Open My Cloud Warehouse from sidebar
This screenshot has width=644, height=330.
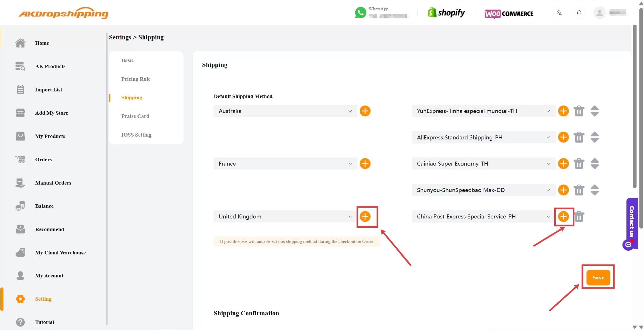20,252
